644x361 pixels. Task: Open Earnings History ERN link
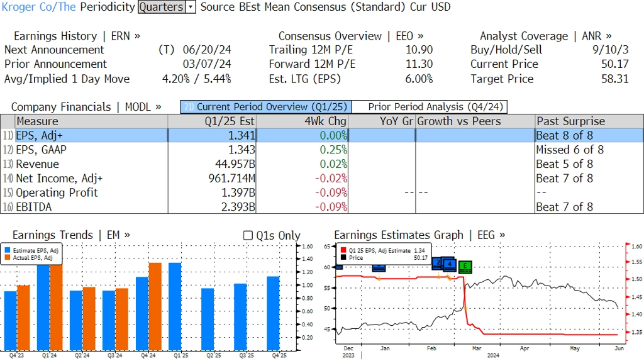(x=77, y=36)
